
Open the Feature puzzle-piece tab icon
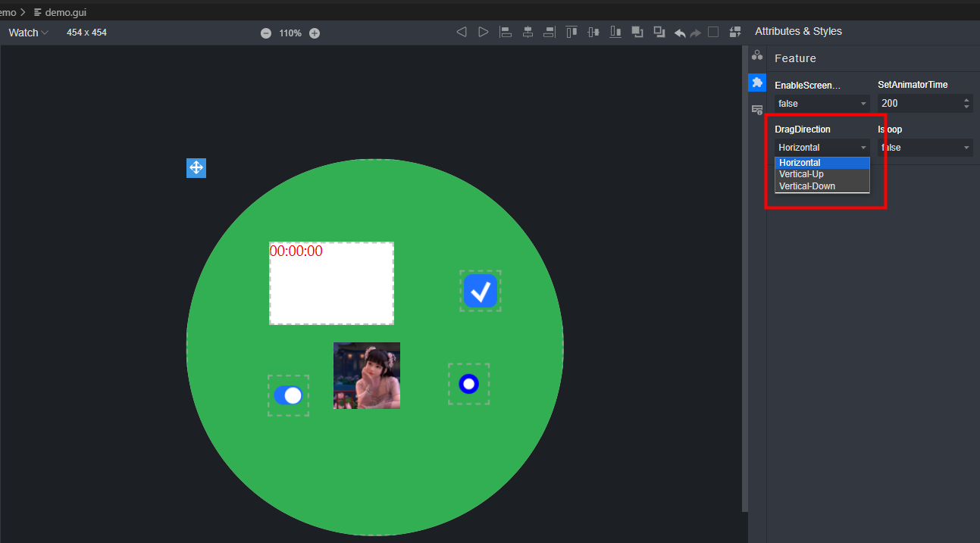[756, 83]
